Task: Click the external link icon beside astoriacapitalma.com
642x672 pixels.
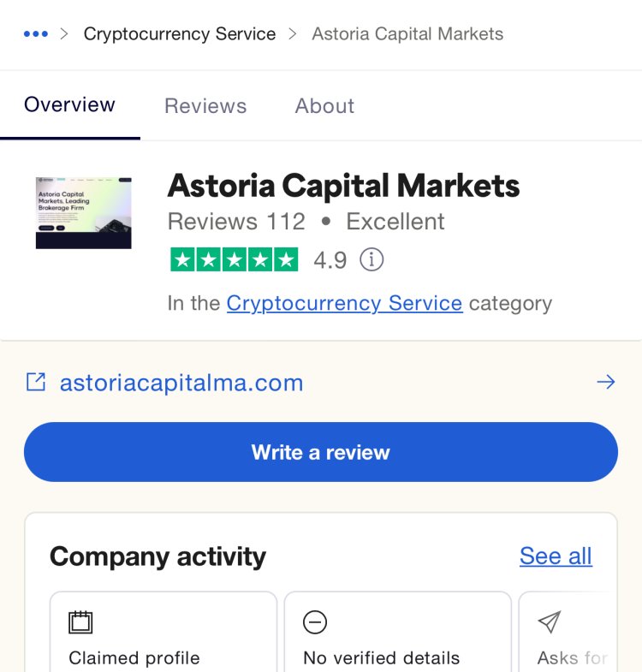Action: (x=36, y=382)
